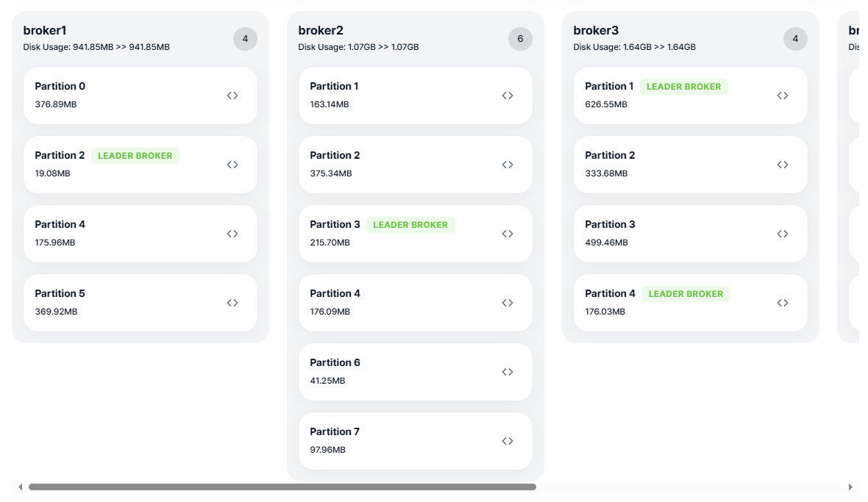Screen dimensions: 868x502
Task: Click broker1 partition count badge showing 4
Action: pos(245,39)
